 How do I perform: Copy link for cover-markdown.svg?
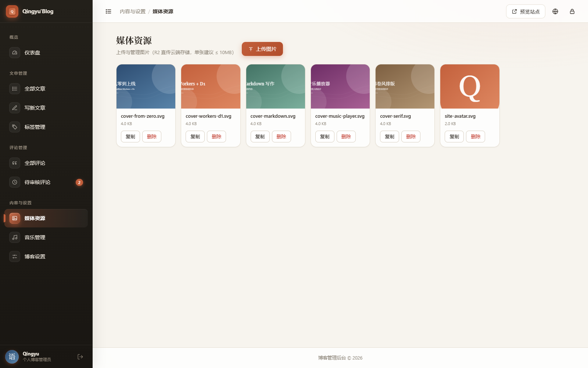point(260,137)
